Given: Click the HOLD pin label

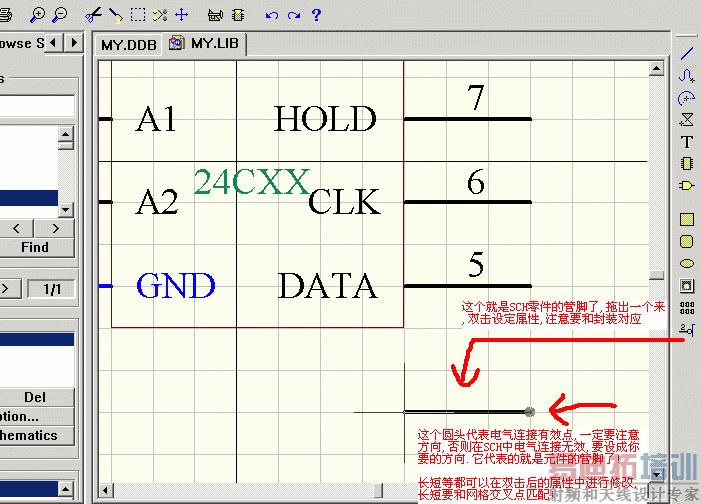Looking at the screenshot, I should tap(325, 119).
